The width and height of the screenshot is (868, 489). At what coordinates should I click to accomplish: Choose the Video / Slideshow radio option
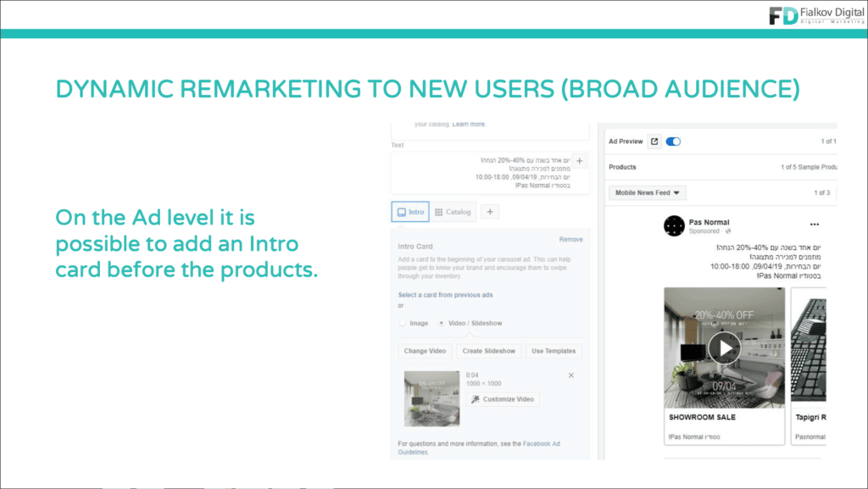441,323
